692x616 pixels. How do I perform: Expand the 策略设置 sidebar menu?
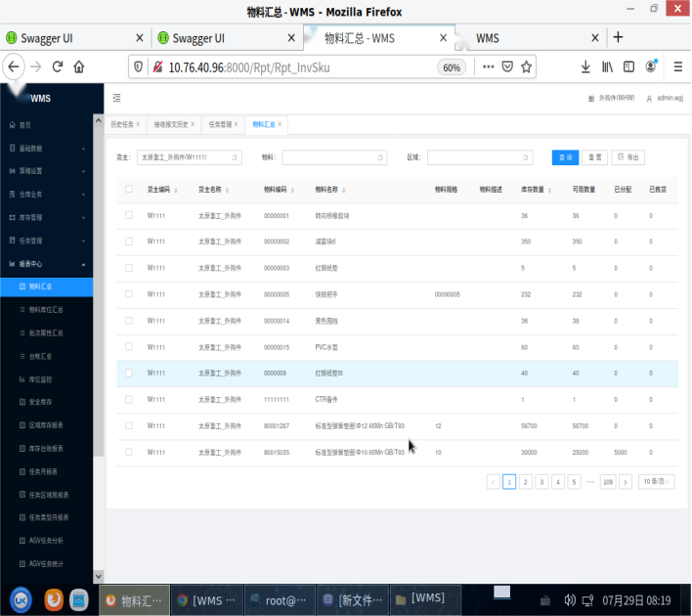46,171
